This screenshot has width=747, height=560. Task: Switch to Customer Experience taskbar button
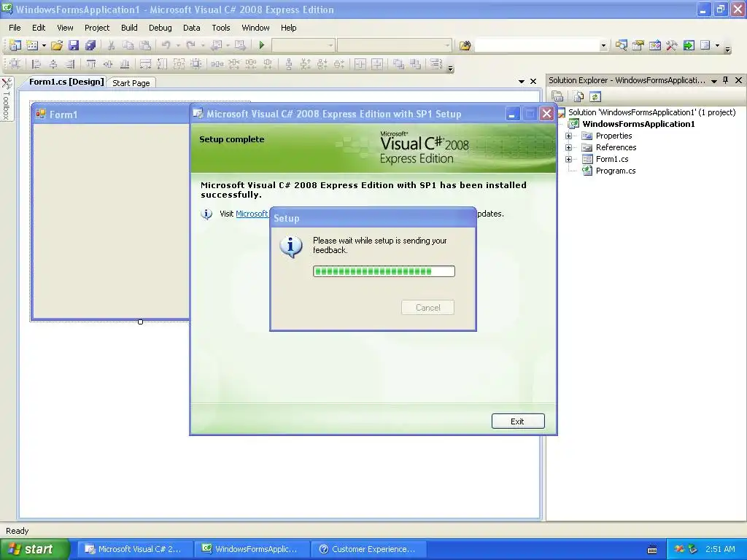[368, 549]
